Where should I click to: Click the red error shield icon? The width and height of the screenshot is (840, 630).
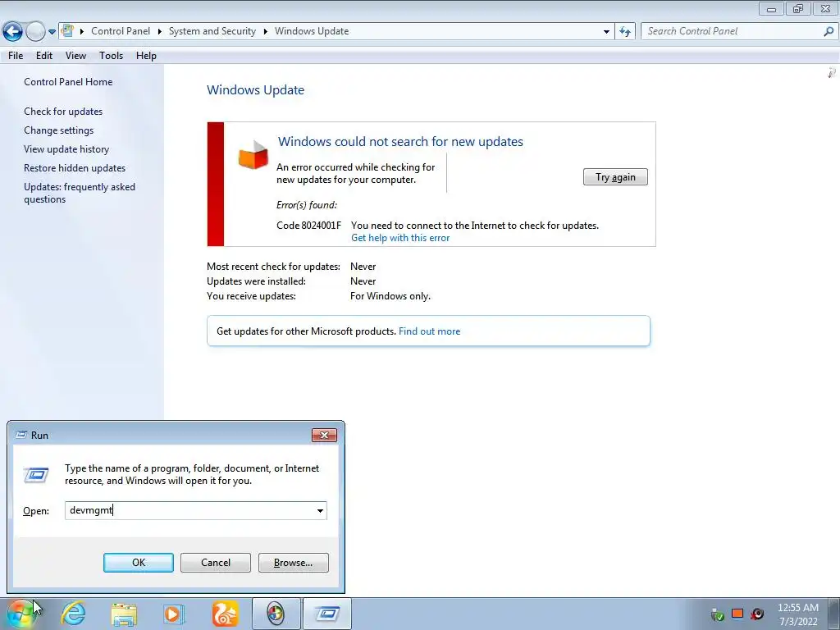click(253, 155)
